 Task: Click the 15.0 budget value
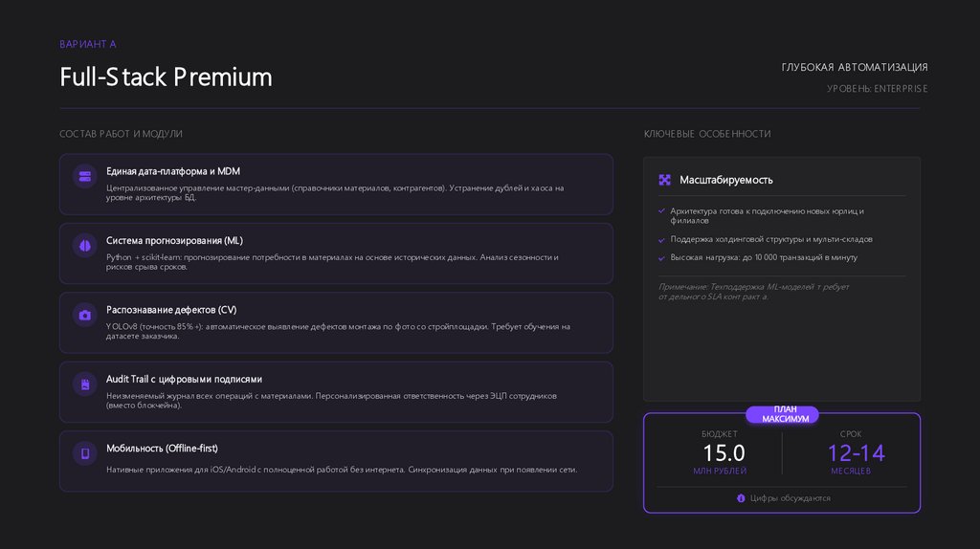724,452
